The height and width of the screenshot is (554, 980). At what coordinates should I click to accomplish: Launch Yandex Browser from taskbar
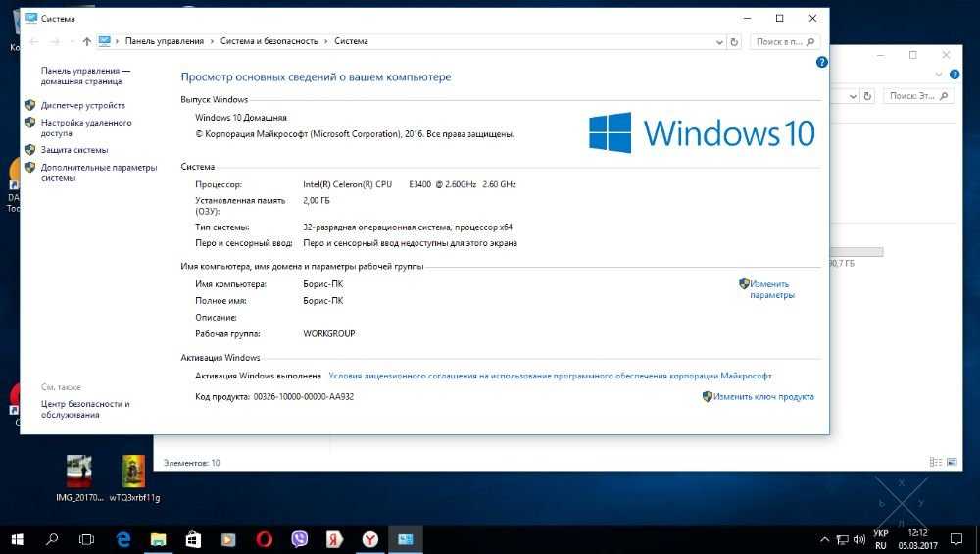click(x=370, y=539)
